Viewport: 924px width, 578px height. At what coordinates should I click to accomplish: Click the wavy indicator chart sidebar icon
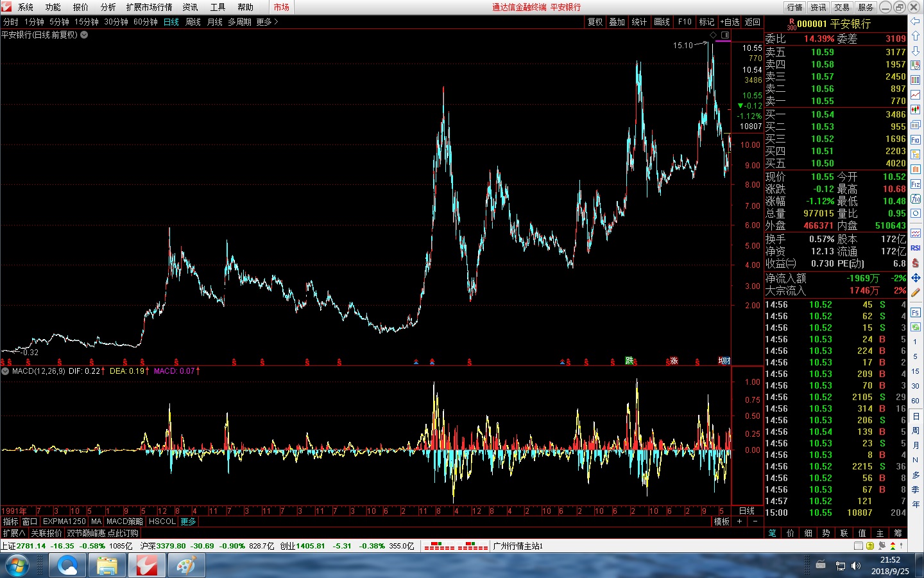916,233
